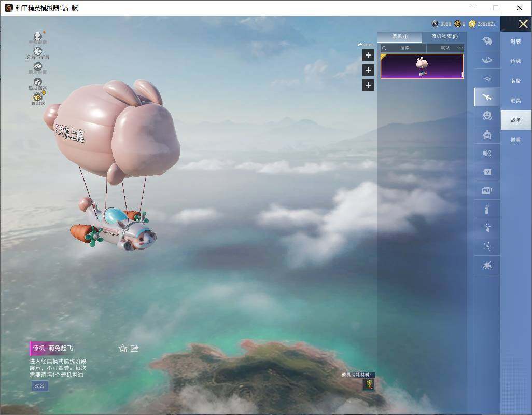The height and width of the screenshot is (415, 532).
Task: Select the airplane category icon
Action: [x=487, y=97]
